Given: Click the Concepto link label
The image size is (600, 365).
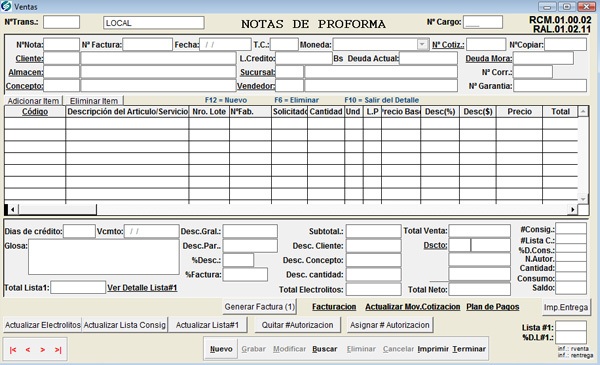Looking at the screenshot, I should click(24, 86).
